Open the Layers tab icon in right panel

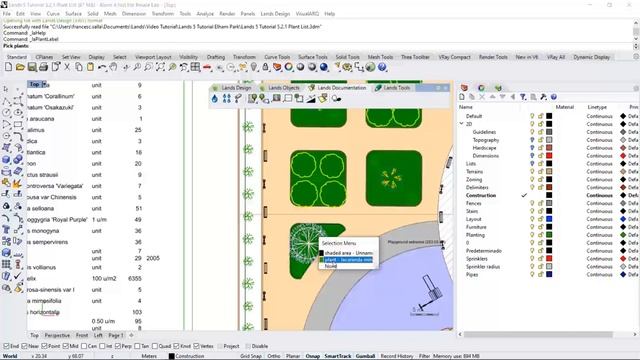tap(464, 88)
